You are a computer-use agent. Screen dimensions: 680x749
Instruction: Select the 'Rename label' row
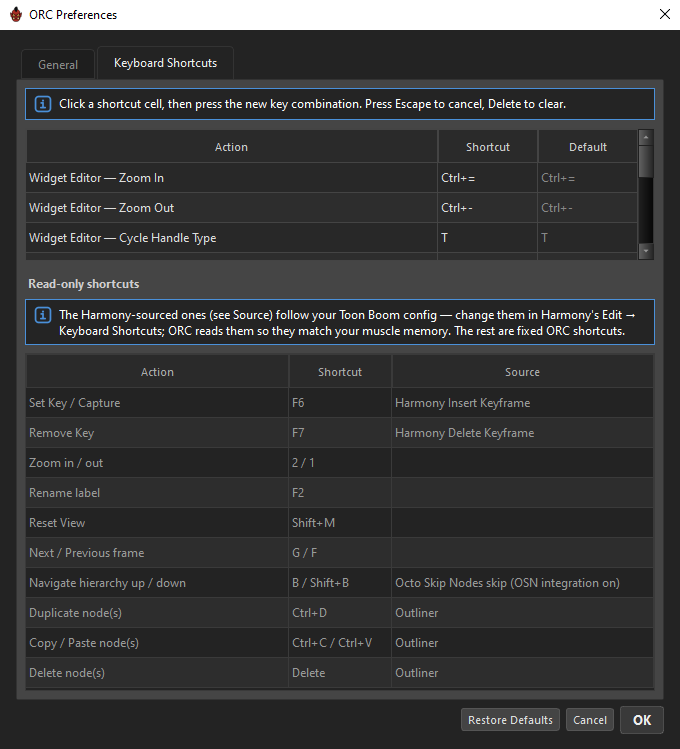point(340,493)
